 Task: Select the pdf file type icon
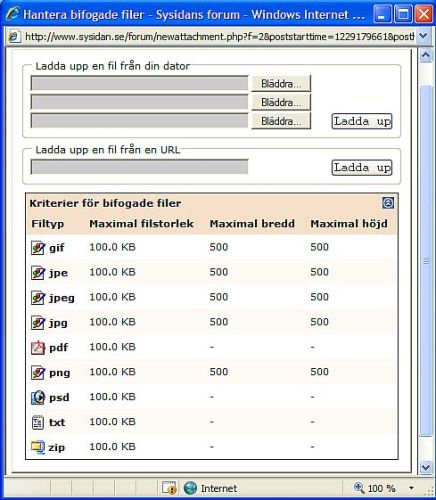[x=38, y=347]
